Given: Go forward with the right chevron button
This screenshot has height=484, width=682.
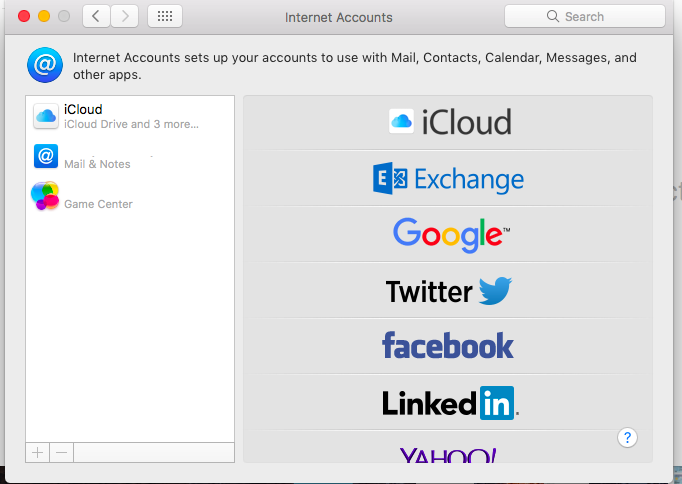Looking at the screenshot, I should click(125, 17).
